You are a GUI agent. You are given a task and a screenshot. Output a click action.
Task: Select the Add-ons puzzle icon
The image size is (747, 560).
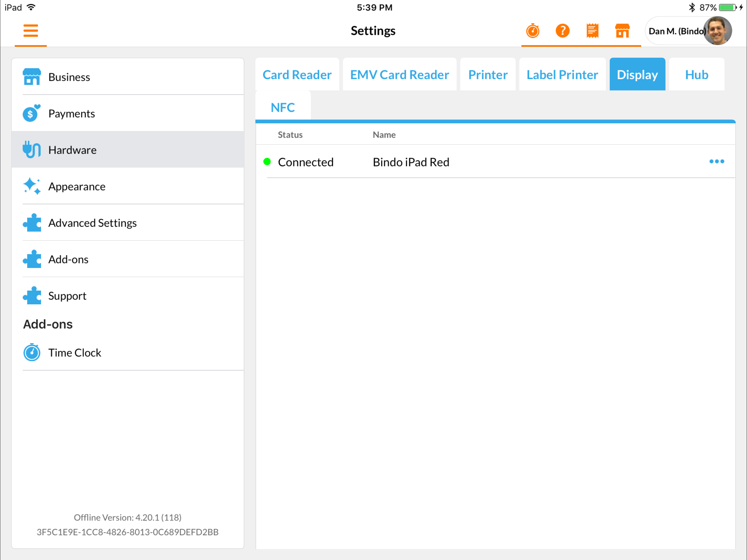tap(31, 259)
